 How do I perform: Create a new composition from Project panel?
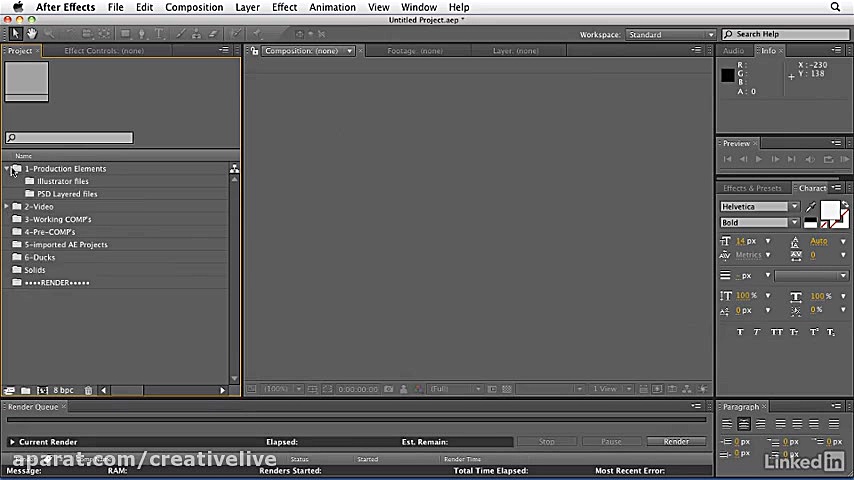coord(42,390)
